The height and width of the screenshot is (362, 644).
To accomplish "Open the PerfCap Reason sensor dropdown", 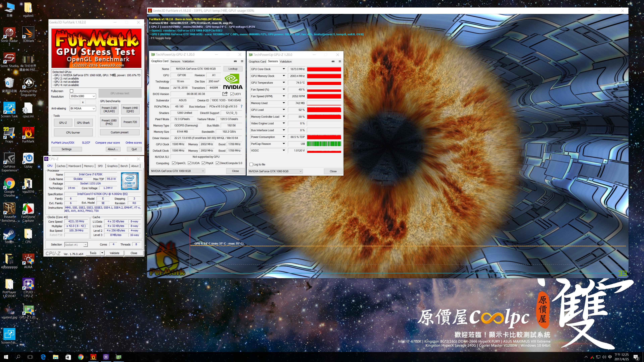I will (x=284, y=144).
